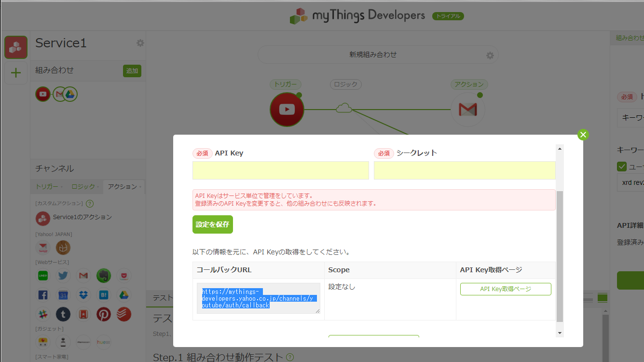This screenshot has width=644, height=362.
Task: Pick the Slack channel icon
Action: (42, 314)
